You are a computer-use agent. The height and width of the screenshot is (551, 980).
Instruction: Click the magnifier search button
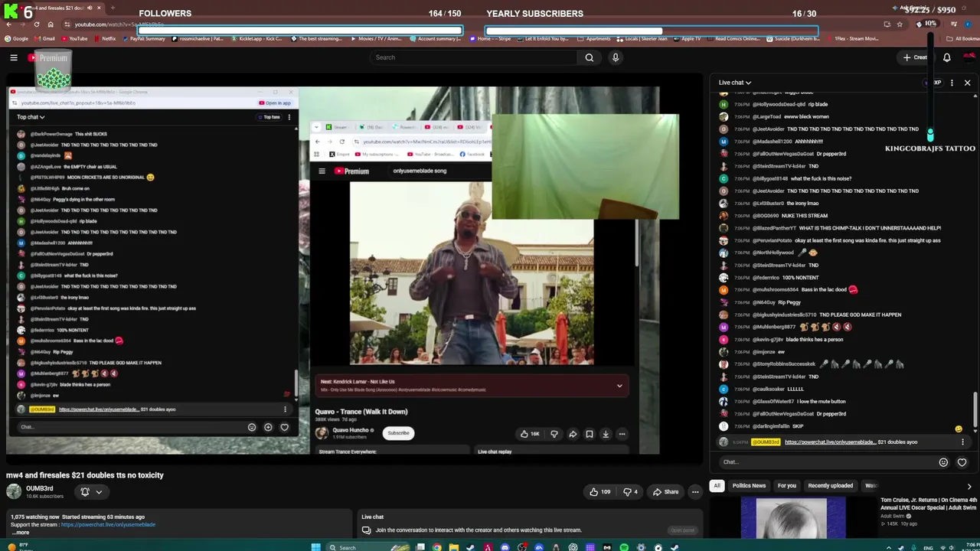coord(589,57)
